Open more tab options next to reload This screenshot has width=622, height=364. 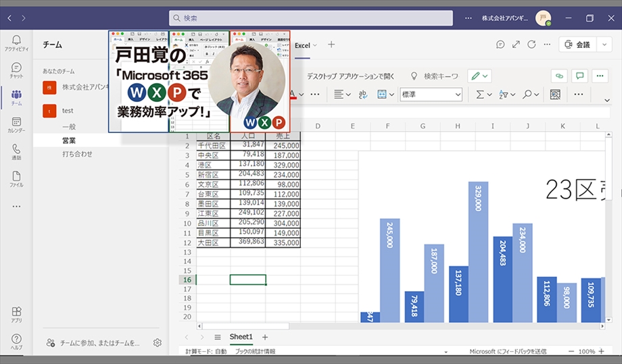click(547, 45)
